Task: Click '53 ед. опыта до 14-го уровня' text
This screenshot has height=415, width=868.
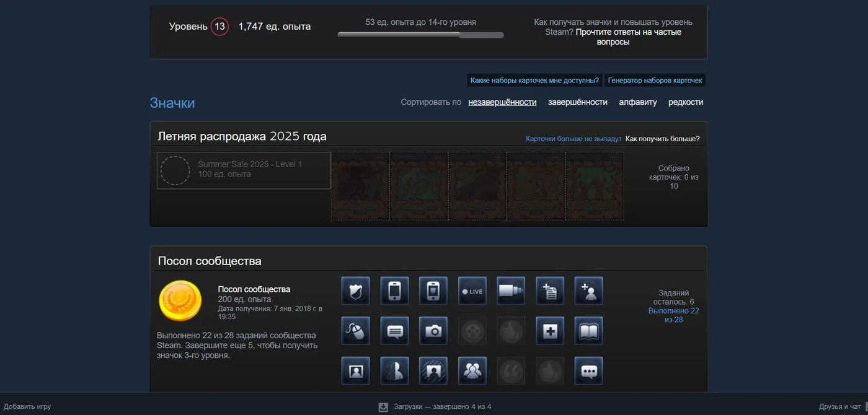Action: click(421, 22)
